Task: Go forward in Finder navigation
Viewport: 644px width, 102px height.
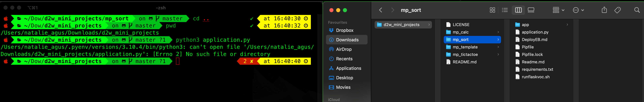Action: (392, 10)
